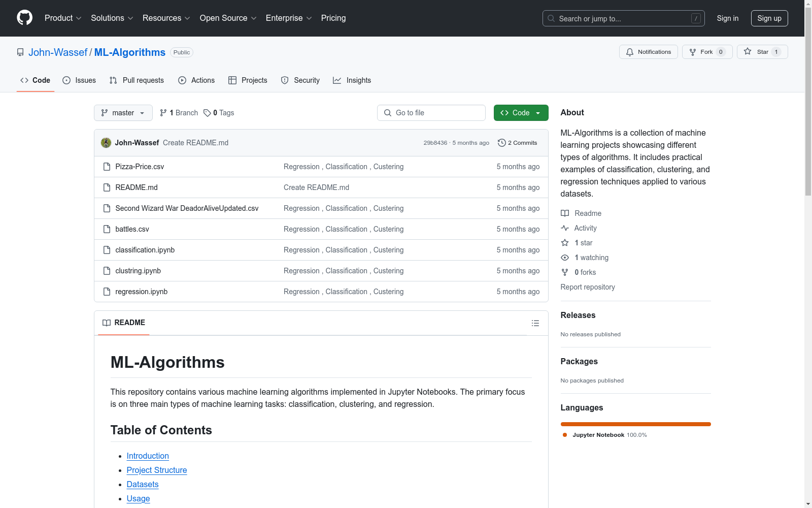Click the star icon beside 1 star
Viewport: 812px width, 508px height.
coord(565,243)
